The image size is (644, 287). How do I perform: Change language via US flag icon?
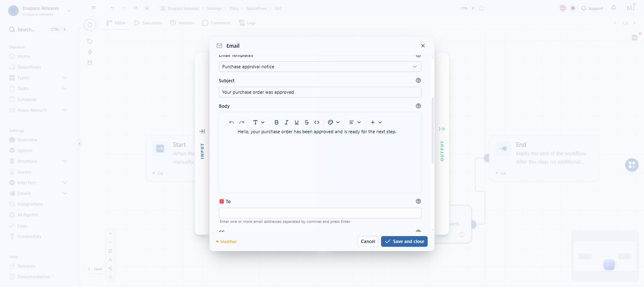click(563, 8)
